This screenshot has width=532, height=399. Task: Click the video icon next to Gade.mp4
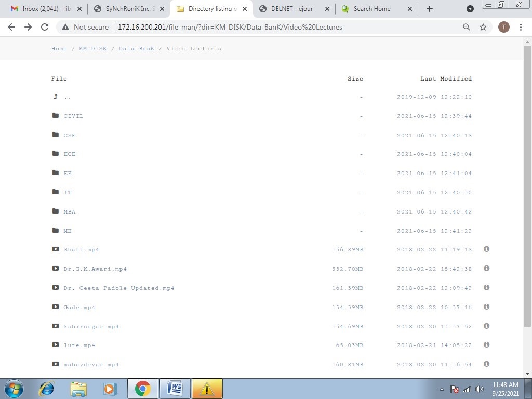click(x=55, y=307)
